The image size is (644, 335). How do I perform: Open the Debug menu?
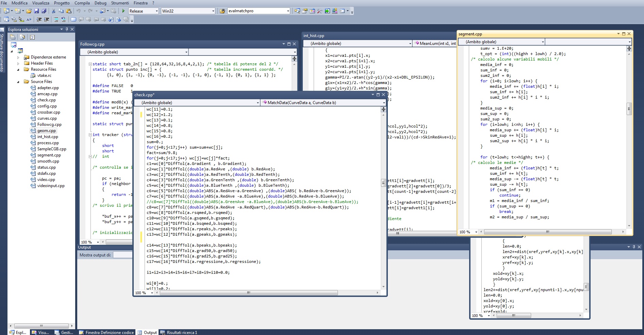click(100, 3)
